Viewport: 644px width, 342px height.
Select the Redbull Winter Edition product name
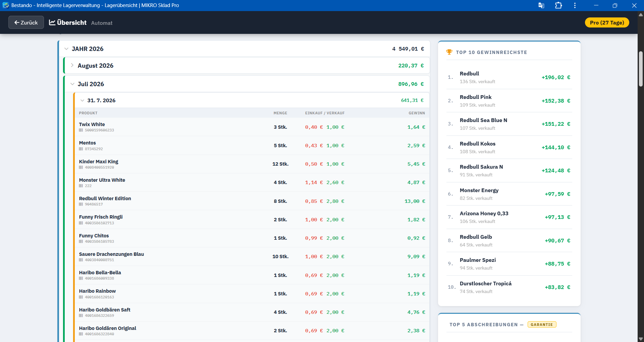[x=105, y=198]
